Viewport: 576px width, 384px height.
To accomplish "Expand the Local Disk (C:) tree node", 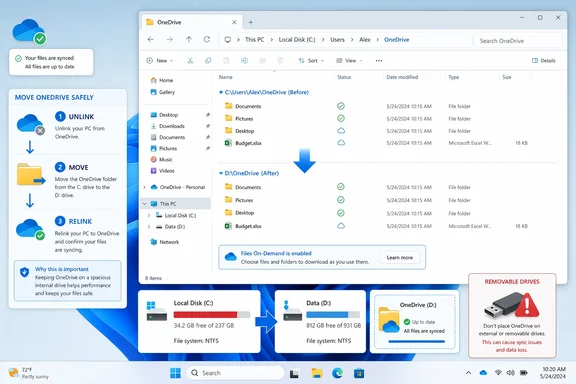I will click(x=149, y=215).
